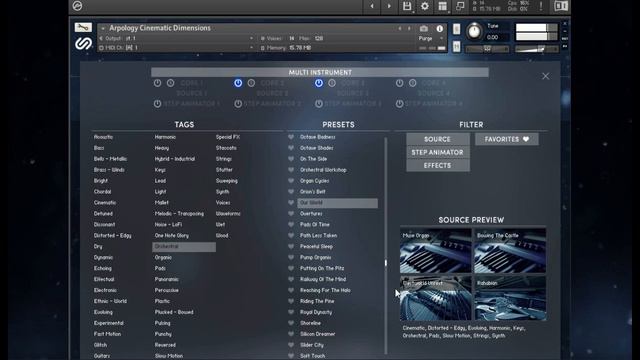The height and width of the screenshot is (360, 640).
Task: Load next instrument with header right arrow
Action: 409,29
